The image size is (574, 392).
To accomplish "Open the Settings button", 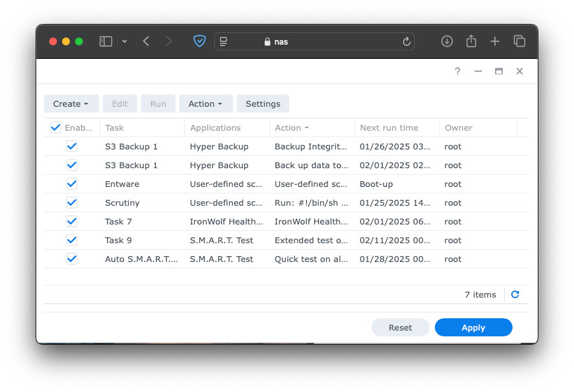I will click(x=263, y=103).
